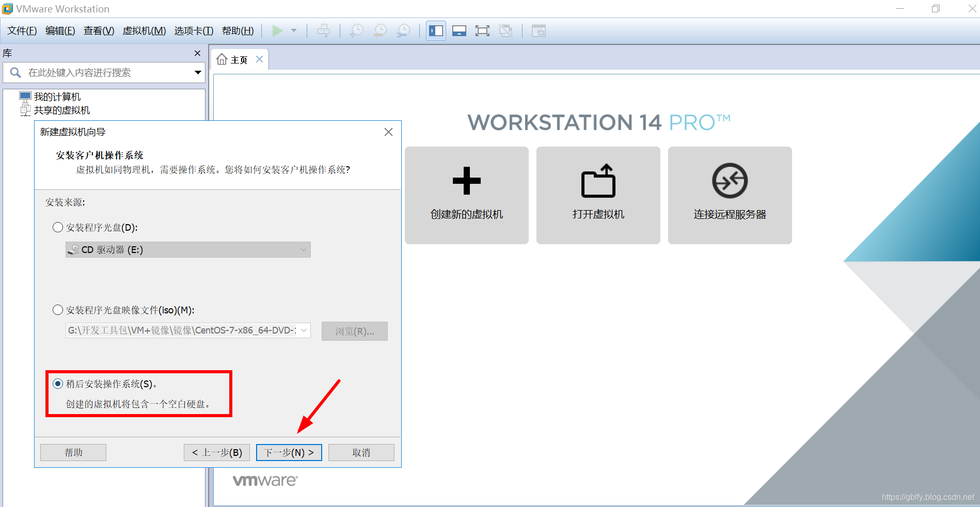Screen dimensions: 980x507
Task: Click the 上一步(B) button
Action: point(217,453)
